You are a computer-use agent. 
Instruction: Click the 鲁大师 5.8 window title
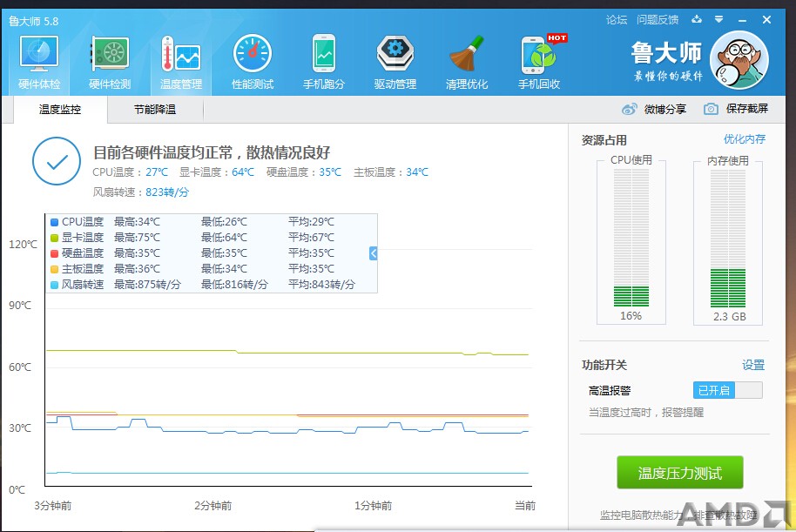[33, 21]
